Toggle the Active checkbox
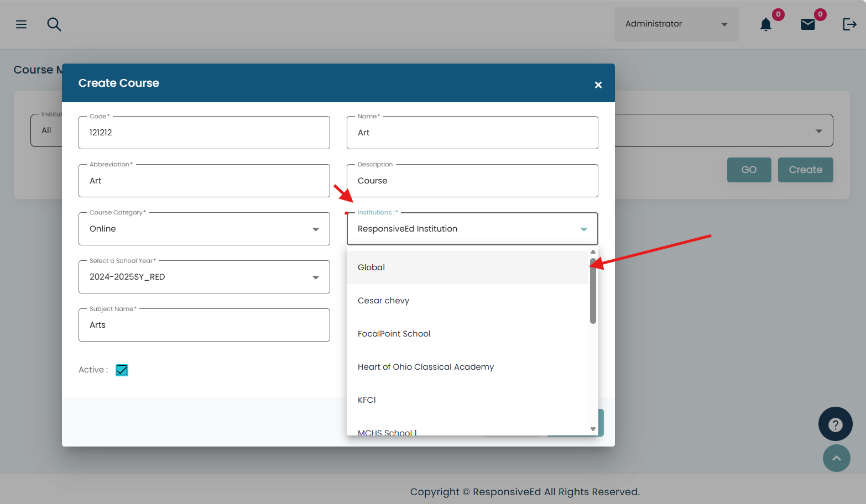Viewport: 866px width, 504px height. 122,370
